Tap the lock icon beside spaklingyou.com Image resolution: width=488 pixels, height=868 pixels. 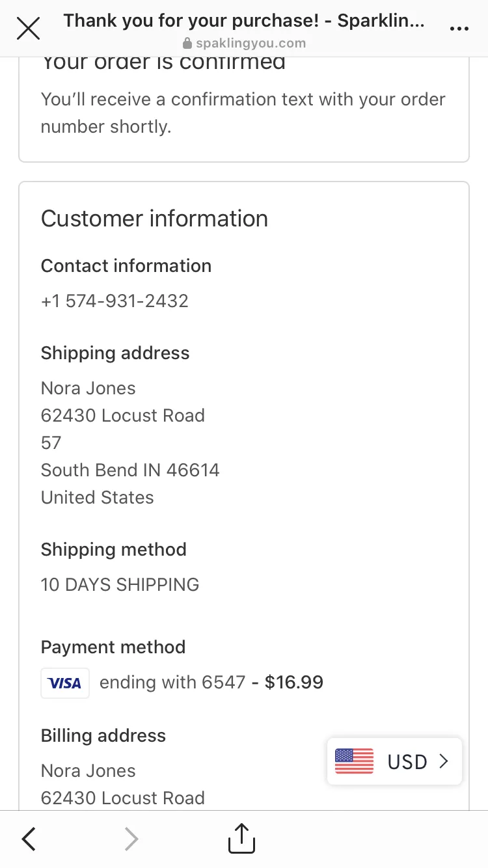point(187,44)
